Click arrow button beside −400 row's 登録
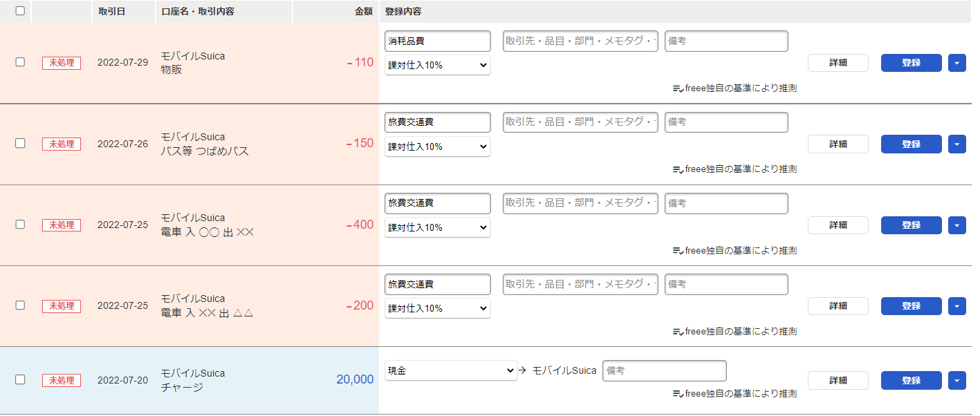The height and width of the screenshot is (416, 980). click(956, 225)
